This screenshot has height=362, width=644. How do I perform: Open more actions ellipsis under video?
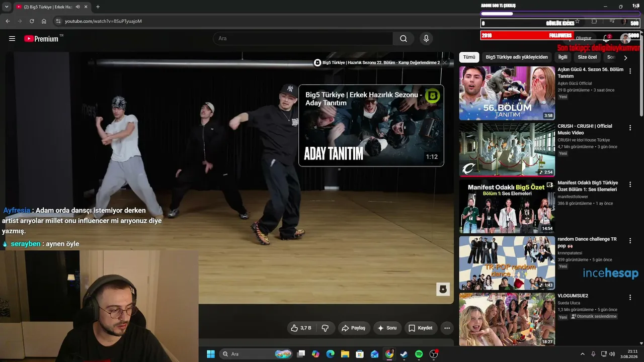point(447,328)
